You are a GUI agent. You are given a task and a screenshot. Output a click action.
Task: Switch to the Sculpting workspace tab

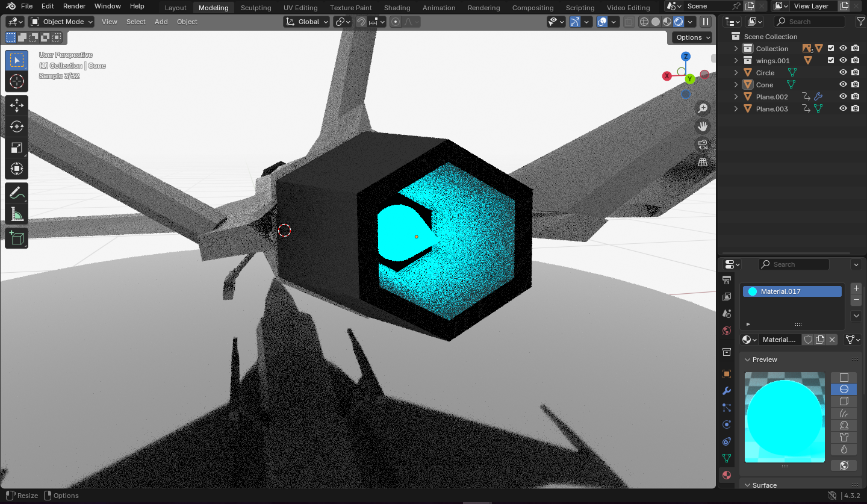(x=256, y=8)
